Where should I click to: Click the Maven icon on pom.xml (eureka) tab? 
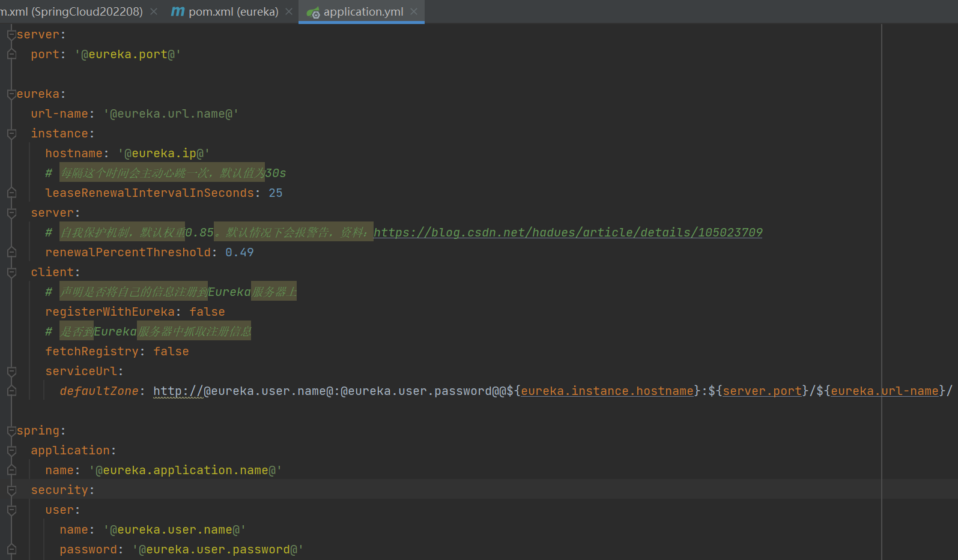click(178, 11)
